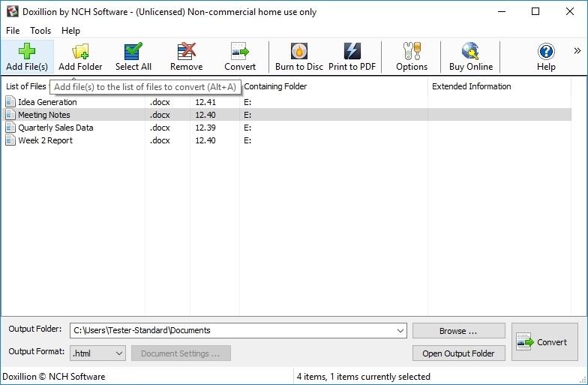This screenshot has width=588, height=385.
Task: Open the Output Format .html dropdown
Action: click(97, 353)
